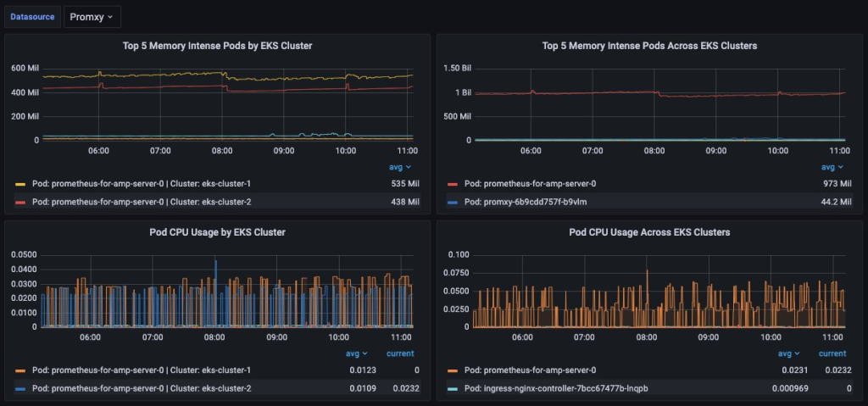Viewport: 868px width, 406px height.
Task: Click blue swatch beside promxy-6b9cdd757f-b9vlm pod
Action: pos(452,202)
